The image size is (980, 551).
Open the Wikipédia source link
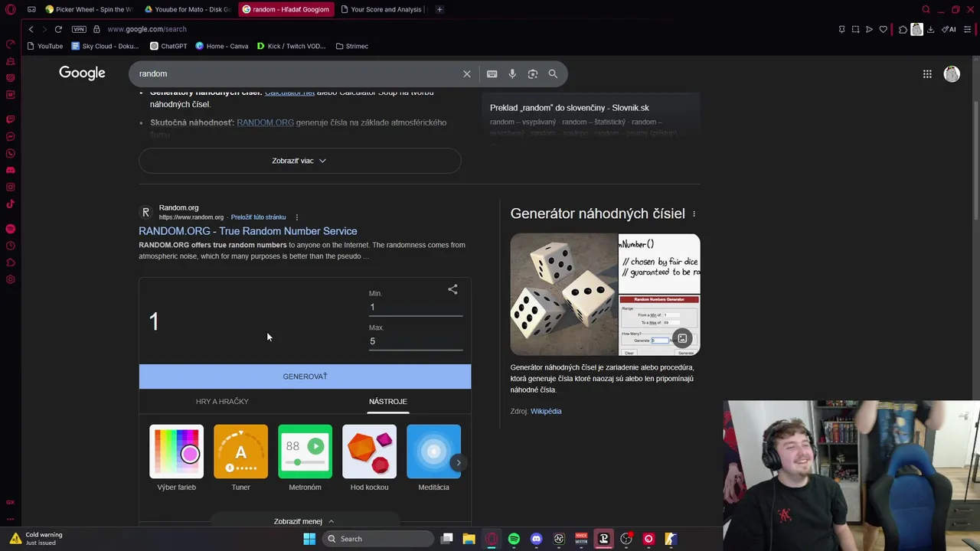click(x=546, y=411)
